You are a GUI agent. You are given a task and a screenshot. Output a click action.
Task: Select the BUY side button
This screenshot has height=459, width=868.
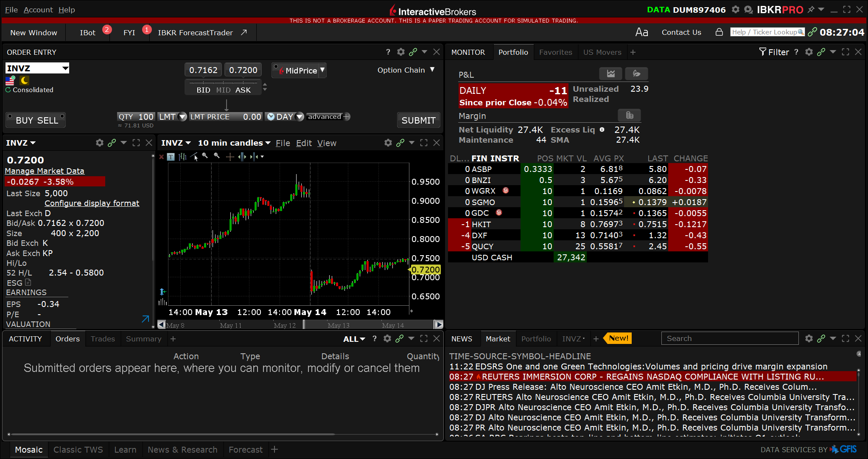pos(24,120)
